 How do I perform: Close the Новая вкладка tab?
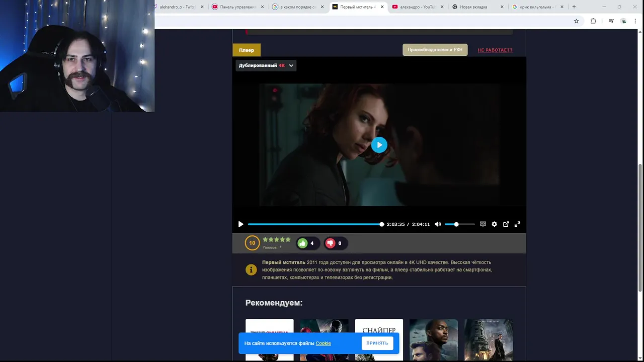tap(502, 7)
